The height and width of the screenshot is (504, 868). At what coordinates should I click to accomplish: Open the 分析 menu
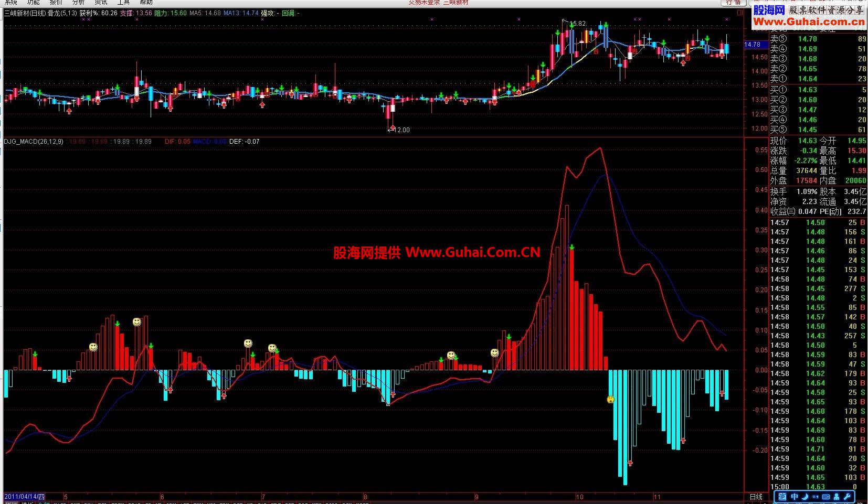tap(79, 2)
